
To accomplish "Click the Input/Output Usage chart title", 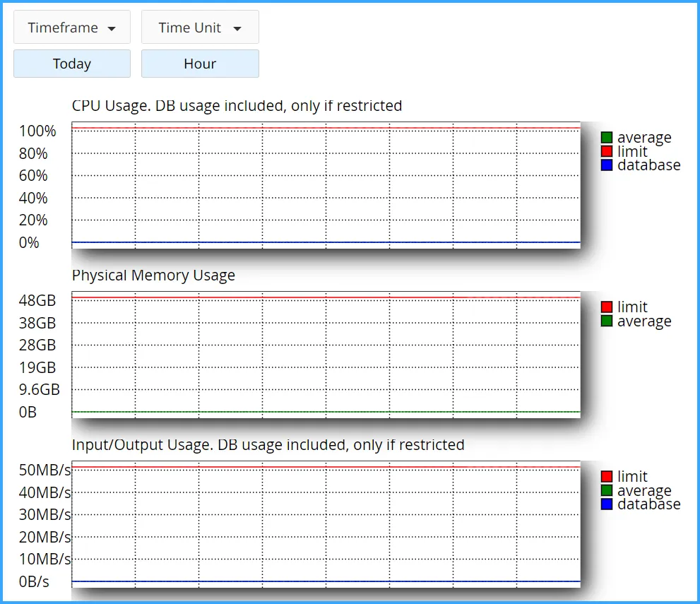I will tap(268, 445).
